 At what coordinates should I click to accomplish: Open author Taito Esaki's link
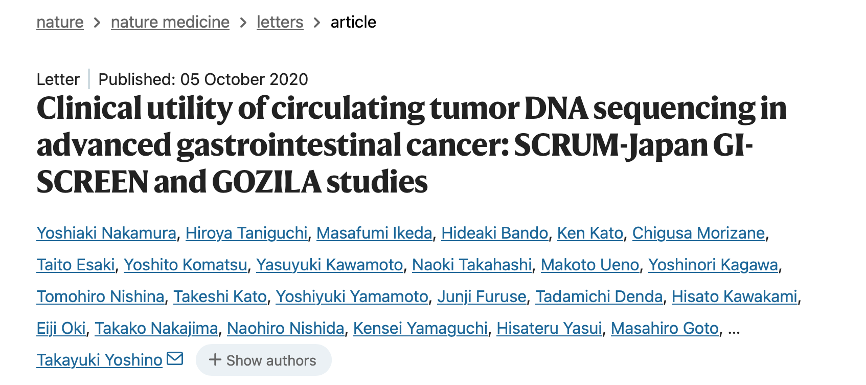pyautogui.click(x=76, y=266)
